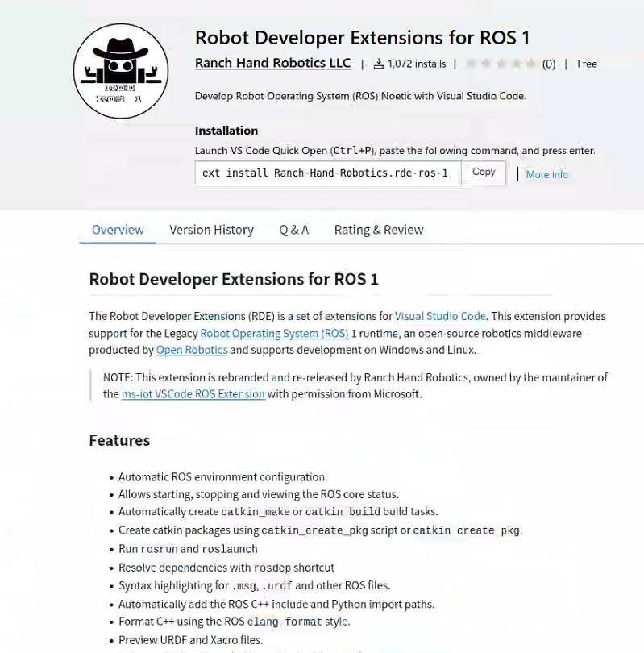The image size is (644, 653).
Task: Click 'Resolve dependencies with rosdep shortcut' bullet
Action: coord(226,568)
